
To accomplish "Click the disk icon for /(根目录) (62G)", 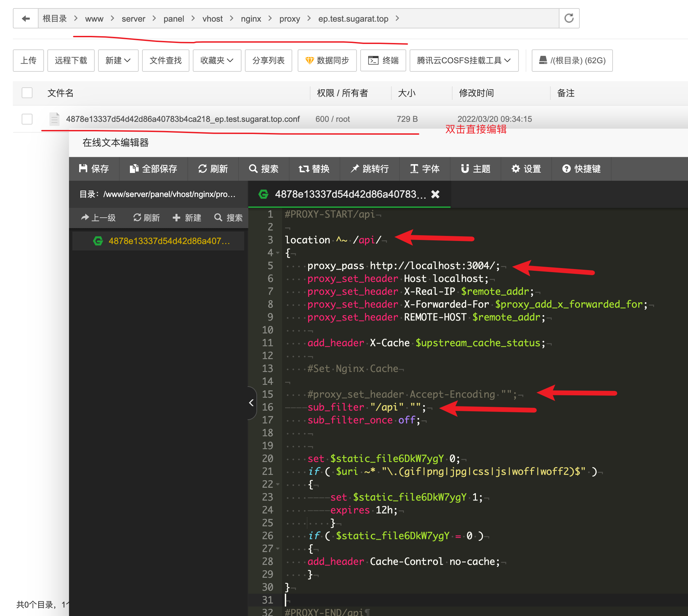I will 543,60.
